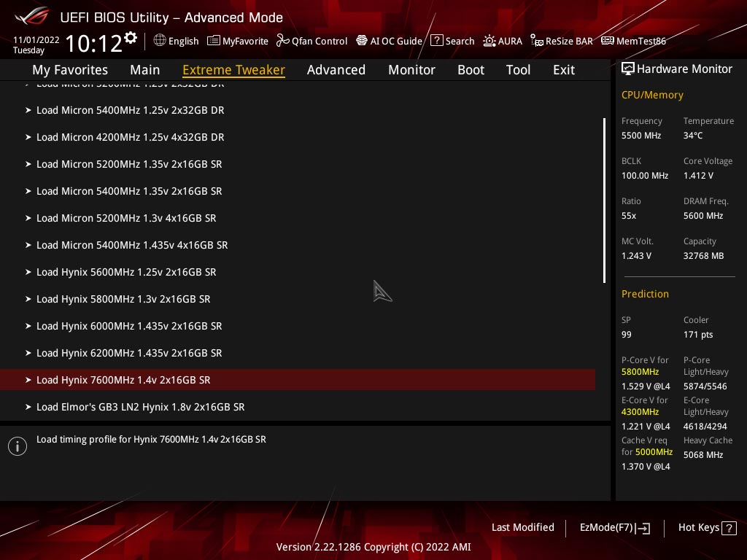The height and width of the screenshot is (560, 747).
Task: Click the 4300MHz E-Core prediction value
Action: pyautogui.click(x=640, y=412)
